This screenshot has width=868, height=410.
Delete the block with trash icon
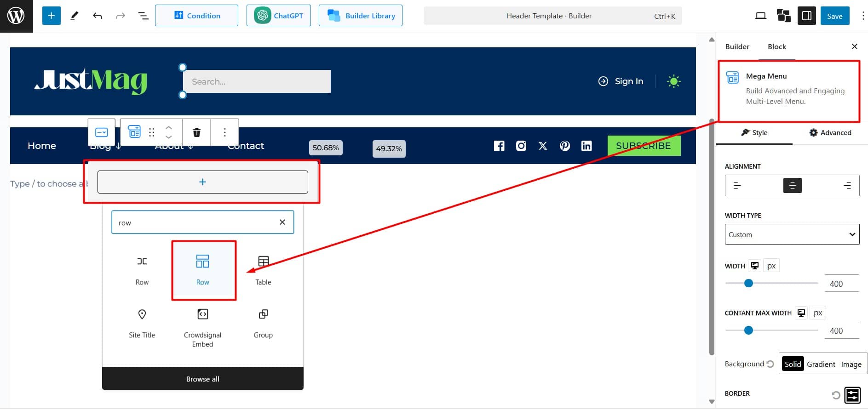click(197, 132)
